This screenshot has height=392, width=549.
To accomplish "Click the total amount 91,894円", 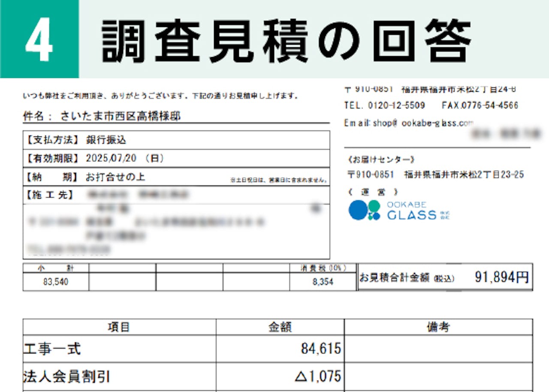I will (501, 277).
